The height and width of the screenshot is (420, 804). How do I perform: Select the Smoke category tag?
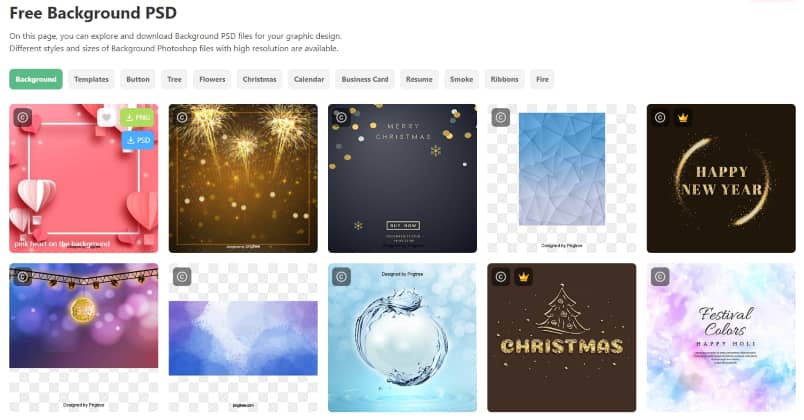pos(461,79)
